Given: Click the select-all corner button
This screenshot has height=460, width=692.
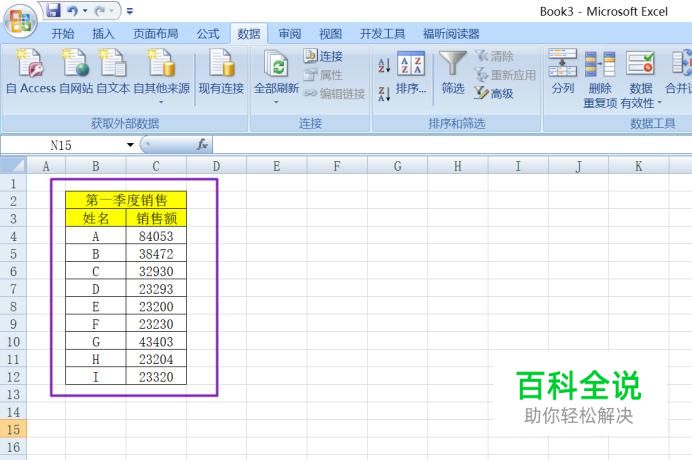Looking at the screenshot, I should [13, 166].
